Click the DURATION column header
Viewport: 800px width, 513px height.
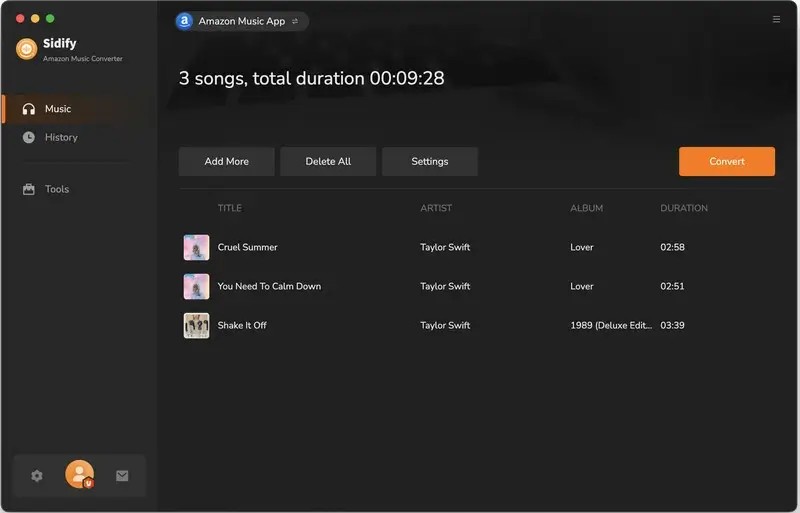pyautogui.click(x=684, y=208)
